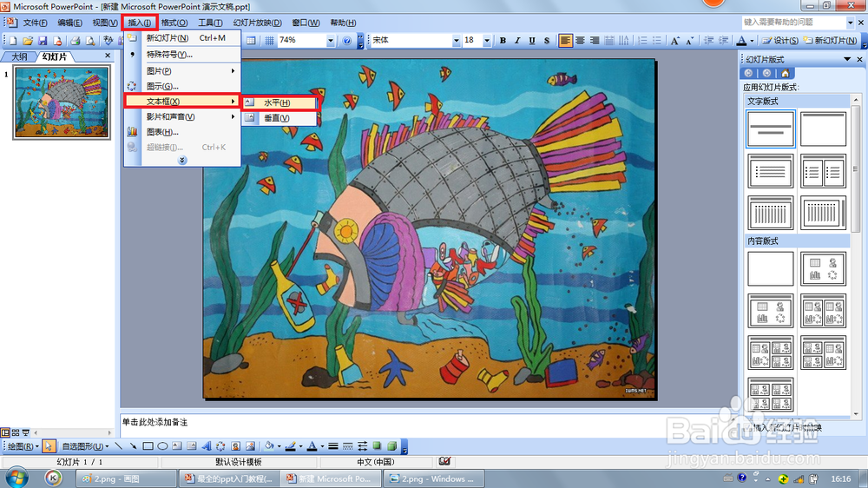Switch to Normal view button

click(x=5, y=432)
